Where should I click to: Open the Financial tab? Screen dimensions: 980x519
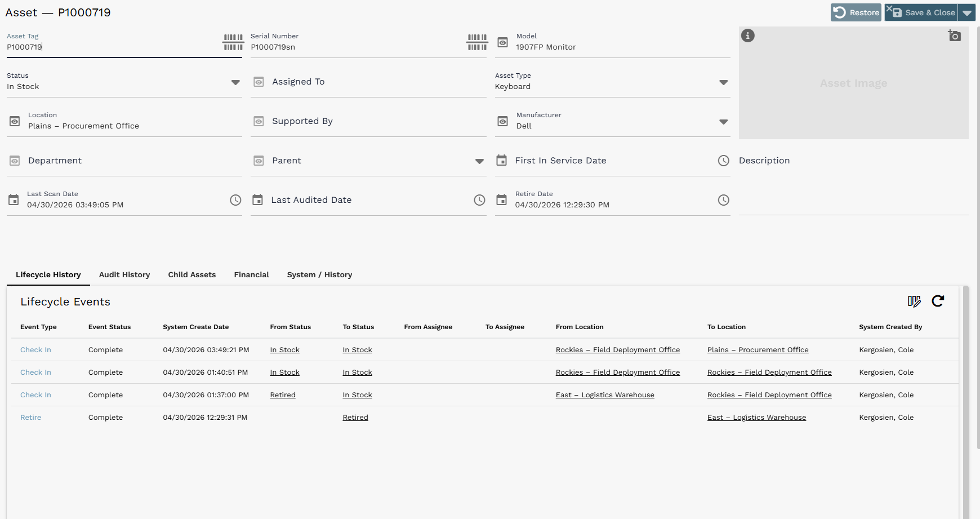(x=252, y=275)
